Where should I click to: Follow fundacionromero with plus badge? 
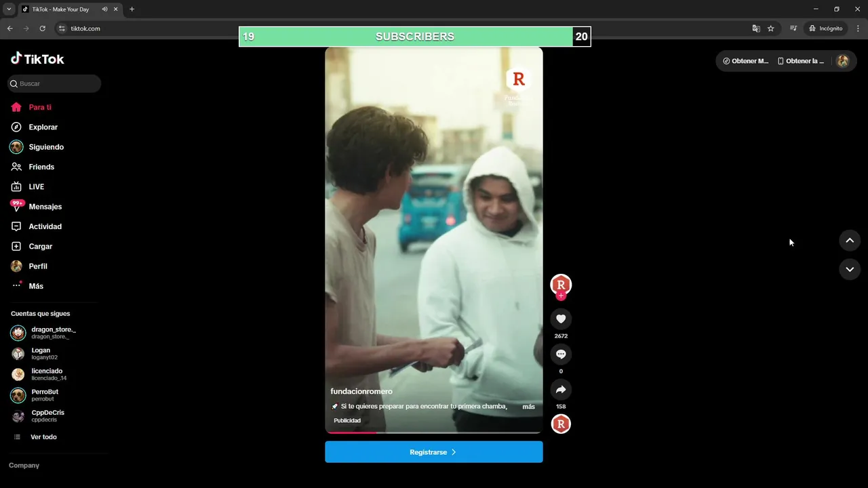[x=561, y=296]
